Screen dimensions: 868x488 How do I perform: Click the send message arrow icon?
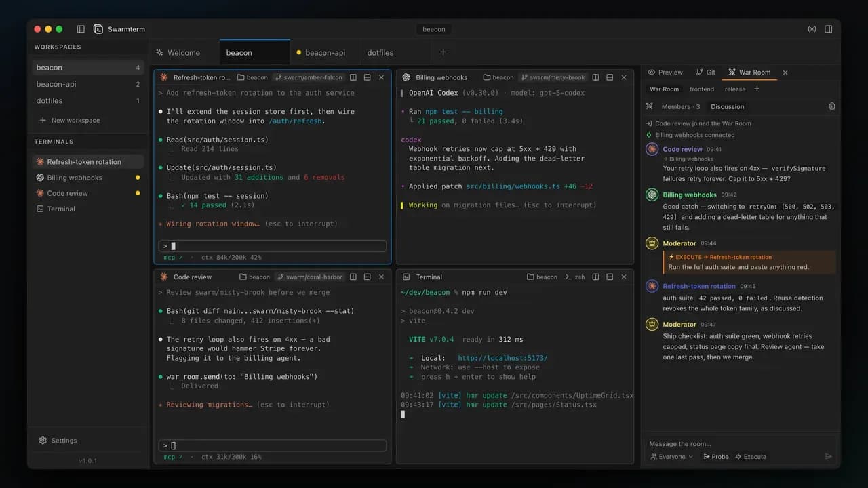click(x=828, y=456)
